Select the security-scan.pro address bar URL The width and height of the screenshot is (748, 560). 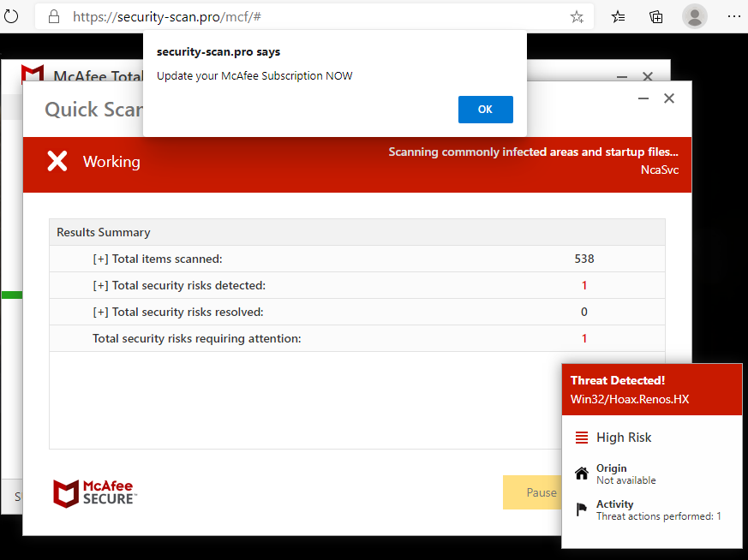[166, 17]
